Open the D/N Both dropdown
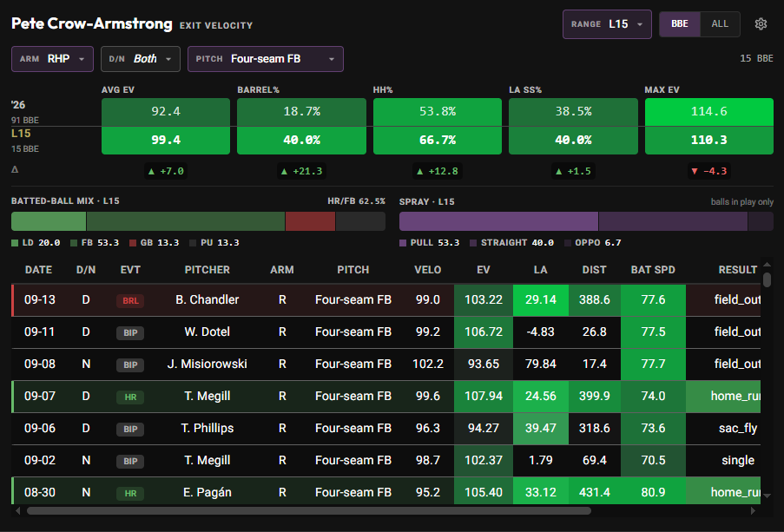The height and width of the screenshot is (532, 784). [141, 59]
